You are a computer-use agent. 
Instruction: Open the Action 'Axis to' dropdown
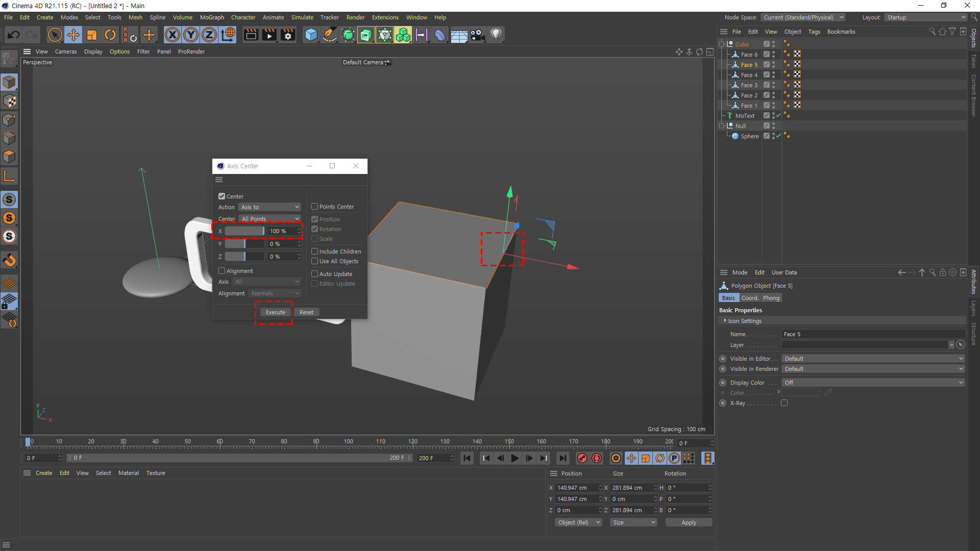270,207
